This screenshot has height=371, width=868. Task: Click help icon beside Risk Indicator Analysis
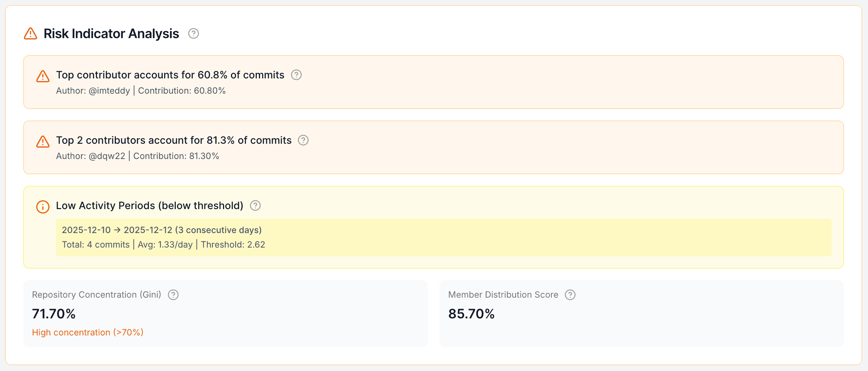pyautogui.click(x=194, y=33)
